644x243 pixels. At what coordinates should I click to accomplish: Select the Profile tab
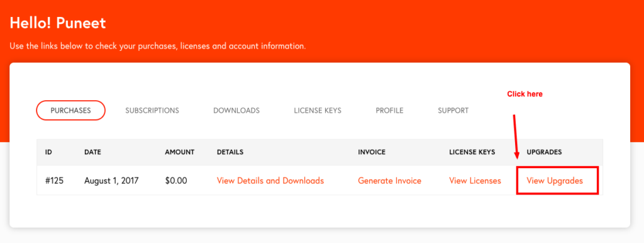coord(389,111)
